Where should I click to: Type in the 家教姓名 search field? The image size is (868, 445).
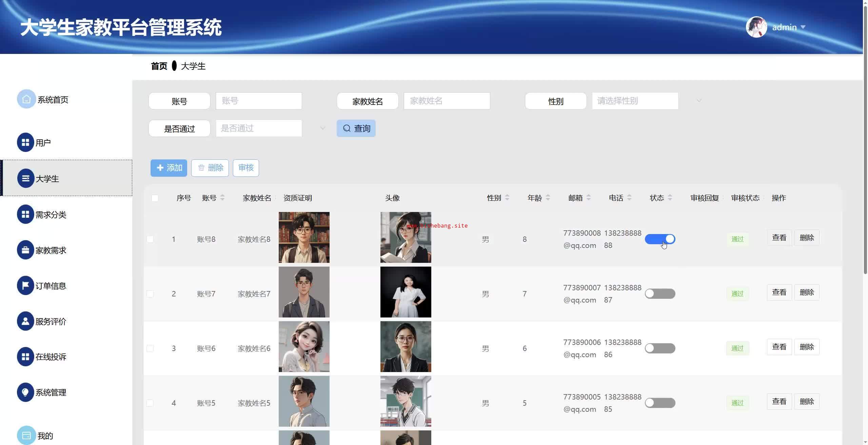pyautogui.click(x=447, y=101)
